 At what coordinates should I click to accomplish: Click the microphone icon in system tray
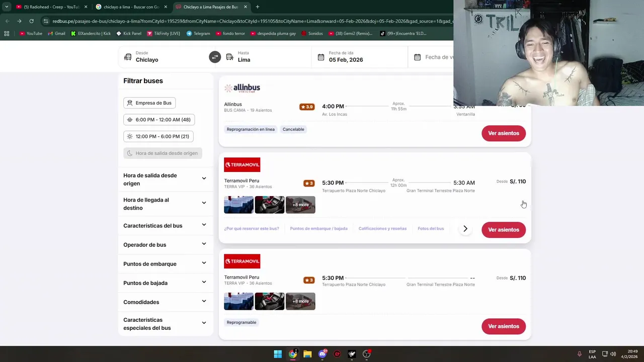click(580, 354)
